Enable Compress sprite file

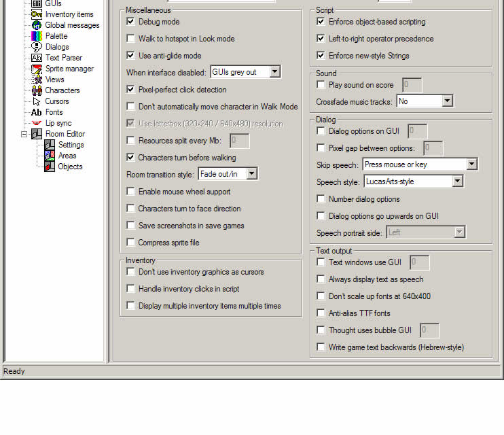(x=130, y=242)
